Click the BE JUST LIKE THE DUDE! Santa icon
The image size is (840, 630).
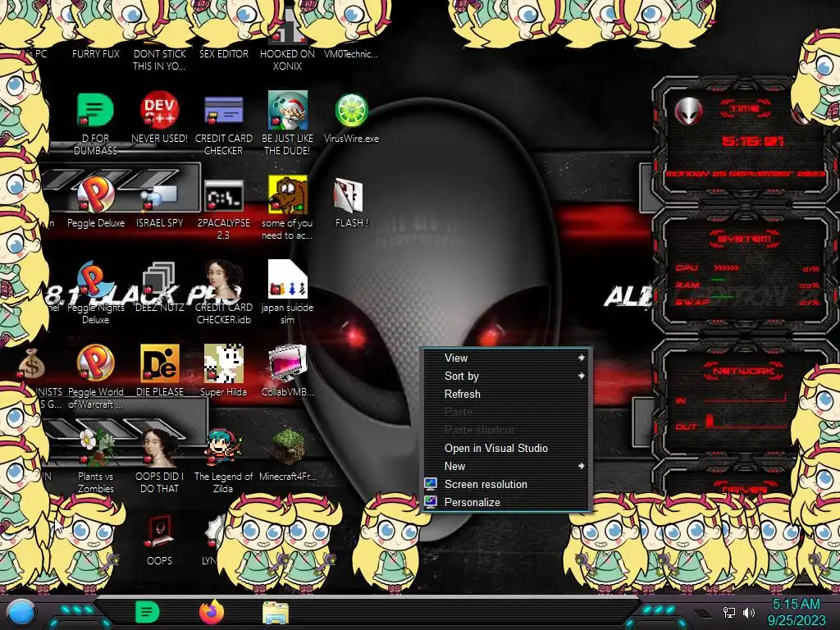click(288, 111)
